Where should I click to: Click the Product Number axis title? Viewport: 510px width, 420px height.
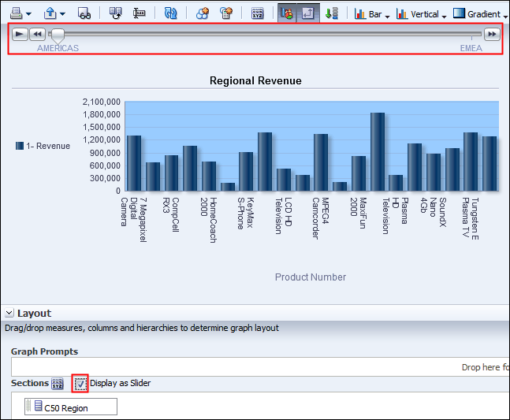(x=311, y=277)
